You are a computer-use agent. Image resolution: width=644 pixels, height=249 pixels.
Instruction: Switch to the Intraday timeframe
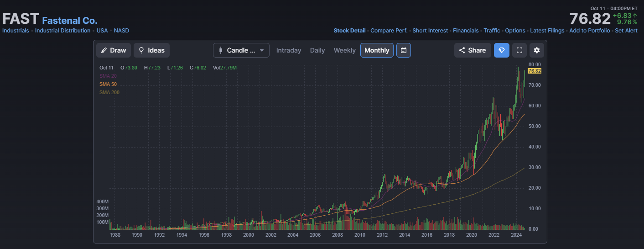[x=289, y=50]
